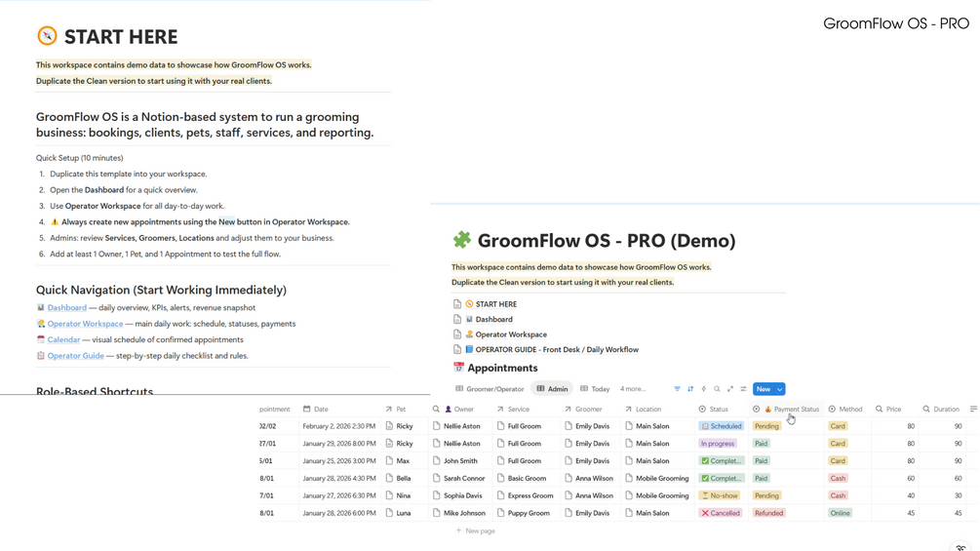
Task: Open the dropdown arrow on the New button
Action: pos(779,389)
